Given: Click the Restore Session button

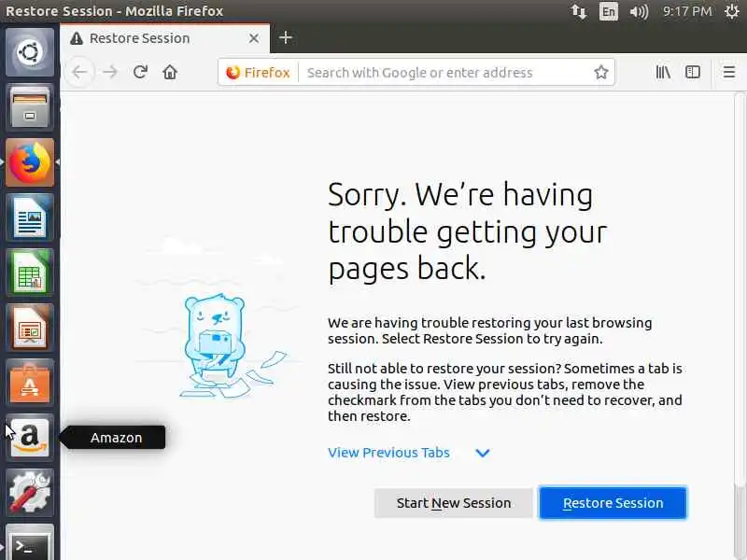Looking at the screenshot, I should (613, 503).
